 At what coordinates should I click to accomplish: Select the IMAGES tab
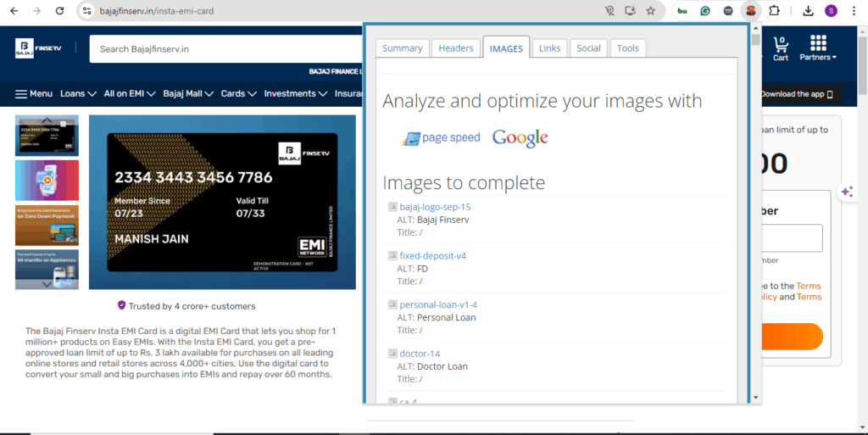pyautogui.click(x=506, y=48)
